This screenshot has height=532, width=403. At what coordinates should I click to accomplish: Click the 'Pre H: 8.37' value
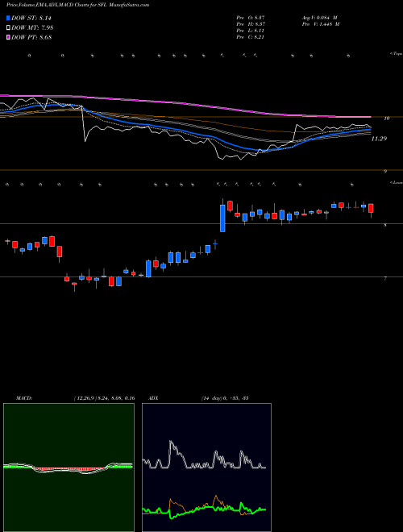tap(251, 24)
